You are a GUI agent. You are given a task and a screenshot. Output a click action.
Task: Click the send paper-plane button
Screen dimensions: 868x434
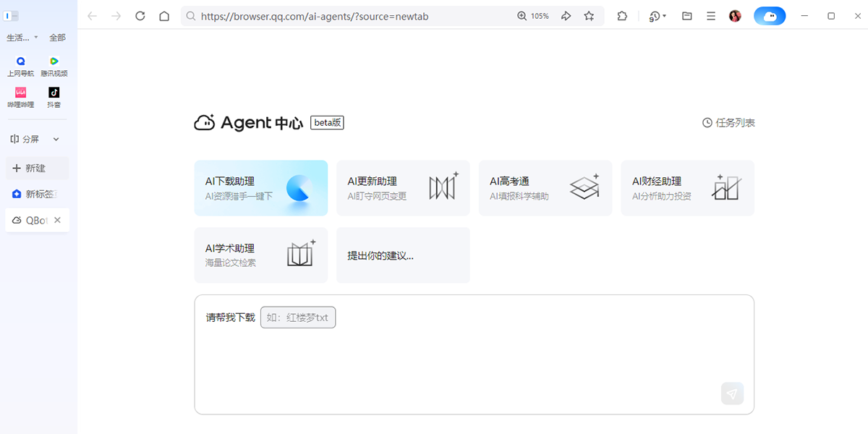pyautogui.click(x=732, y=393)
